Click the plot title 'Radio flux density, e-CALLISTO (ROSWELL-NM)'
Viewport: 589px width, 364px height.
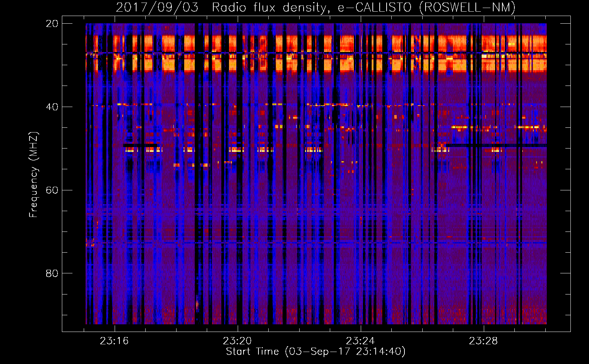pos(364,8)
